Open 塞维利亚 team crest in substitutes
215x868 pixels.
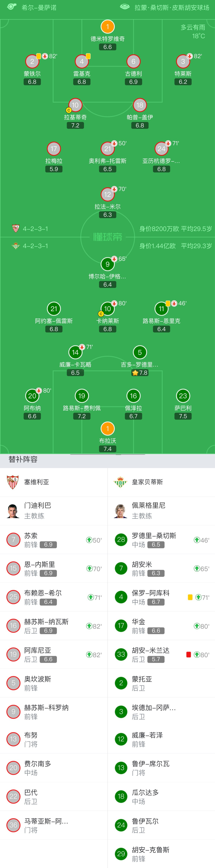[x=13, y=482]
